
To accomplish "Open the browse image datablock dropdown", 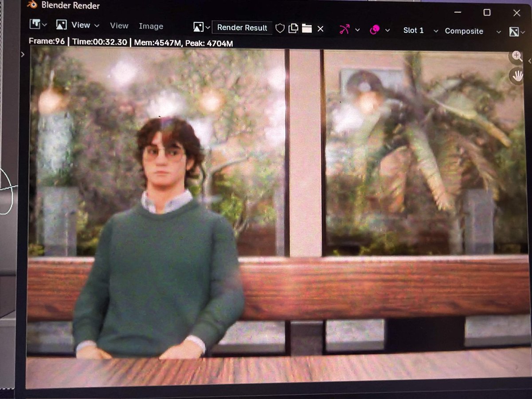I will click(202, 27).
